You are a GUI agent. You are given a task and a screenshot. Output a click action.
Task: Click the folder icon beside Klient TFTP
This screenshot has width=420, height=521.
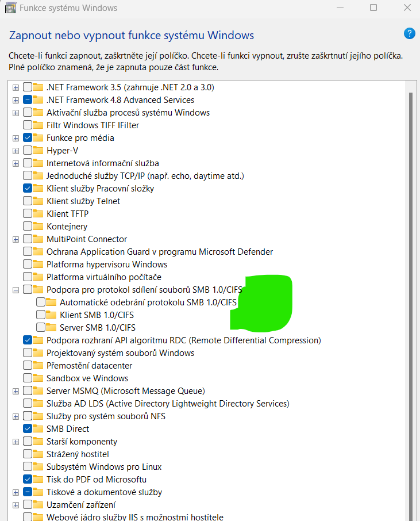(x=38, y=214)
